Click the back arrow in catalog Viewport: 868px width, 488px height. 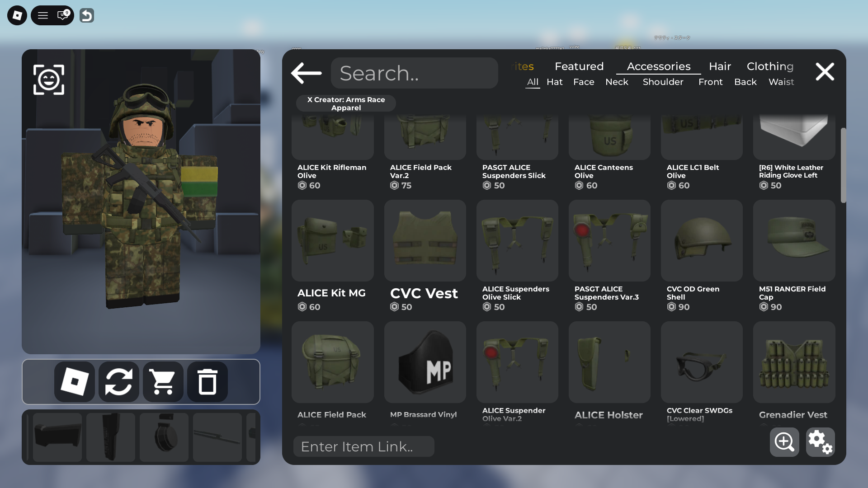click(x=306, y=73)
